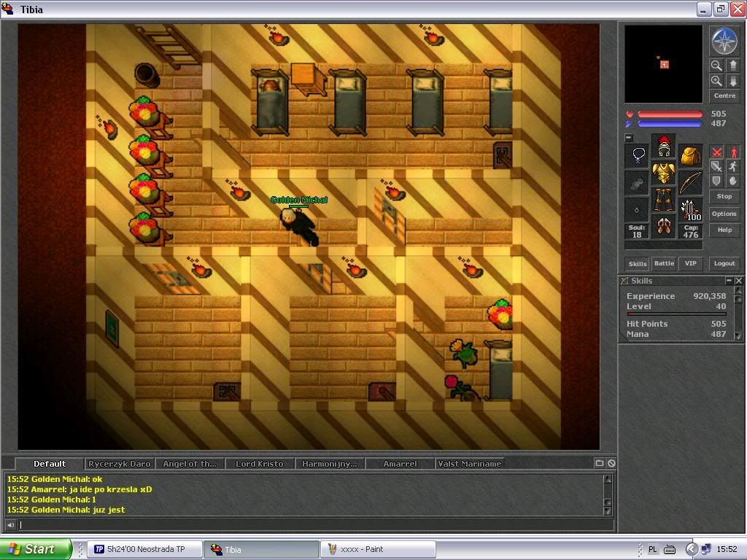Image resolution: width=747 pixels, height=560 pixels.
Task: Zoom in the minimap
Action: [x=716, y=81]
